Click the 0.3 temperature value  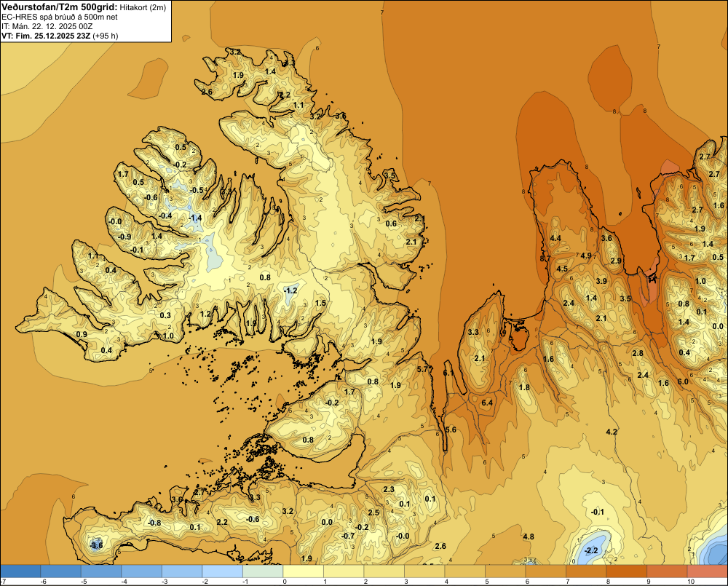click(x=165, y=315)
